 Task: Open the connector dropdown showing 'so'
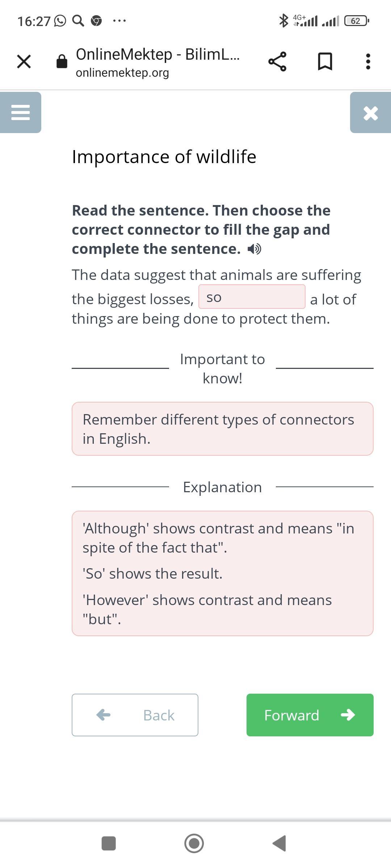[252, 297]
